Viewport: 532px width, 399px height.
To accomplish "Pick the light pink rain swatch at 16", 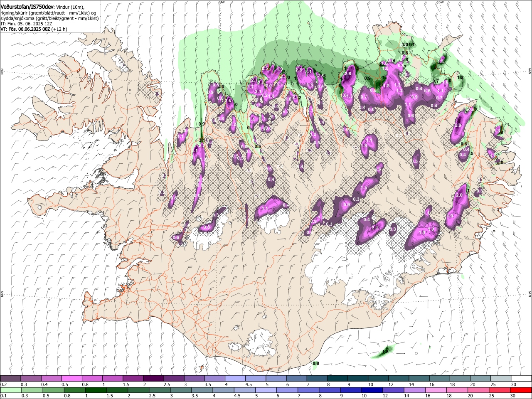I will coord(436,390).
